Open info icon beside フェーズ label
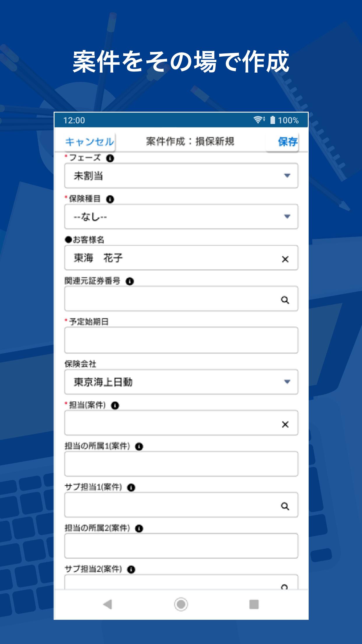Image resolution: width=362 pixels, height=644 pixels. (x=110, y=158)
